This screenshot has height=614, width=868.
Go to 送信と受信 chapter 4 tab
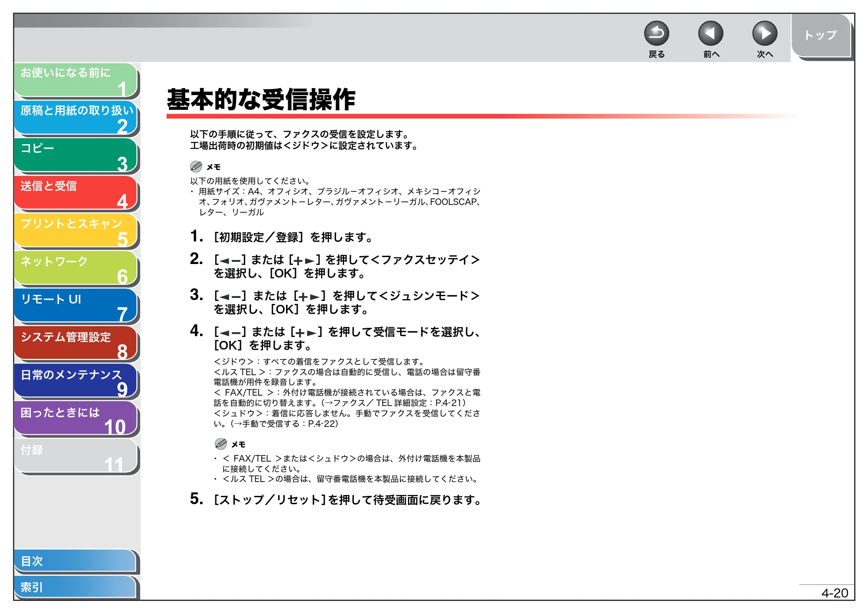coord(76,193)
